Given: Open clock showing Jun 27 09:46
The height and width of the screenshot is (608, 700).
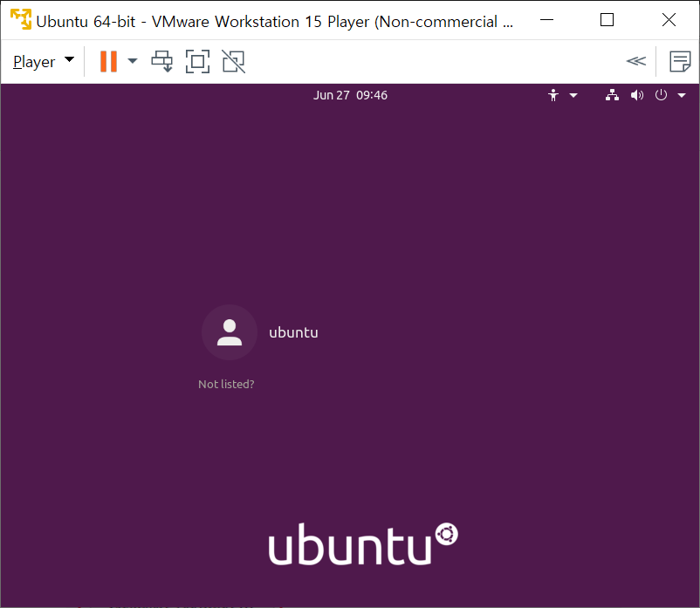Looking at the screenshot, I should pos(350,95).
